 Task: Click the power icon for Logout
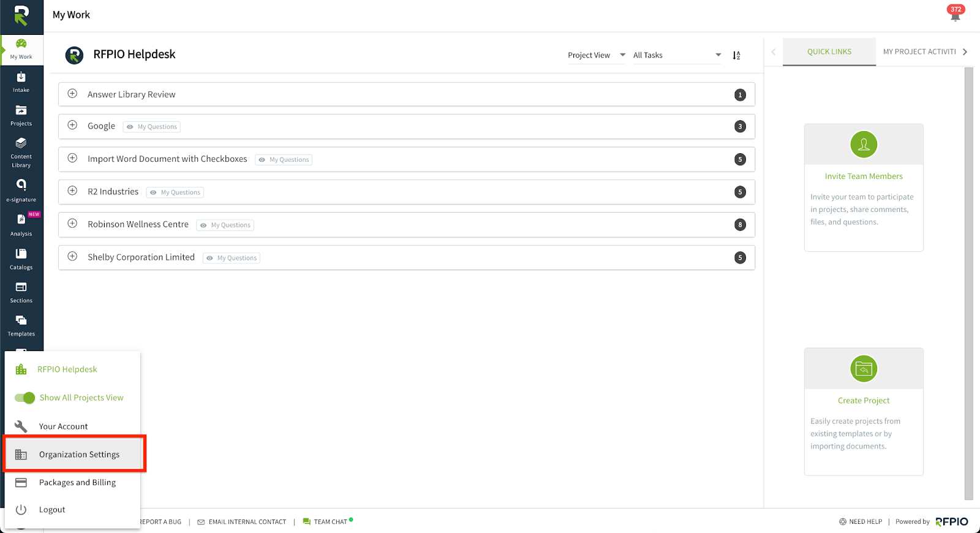(x=21, y=510)
